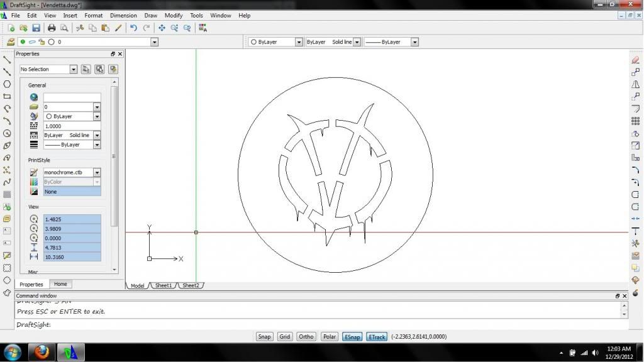Save the drawing with the floppy icon

pos(36,28)
